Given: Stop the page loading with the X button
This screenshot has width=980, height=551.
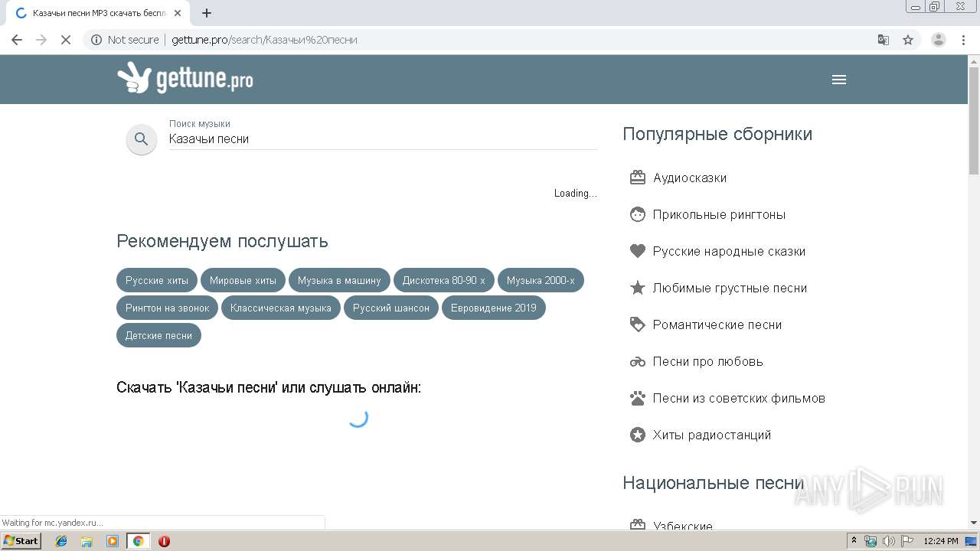Looking at the screenshot, I should click(66, 40).
